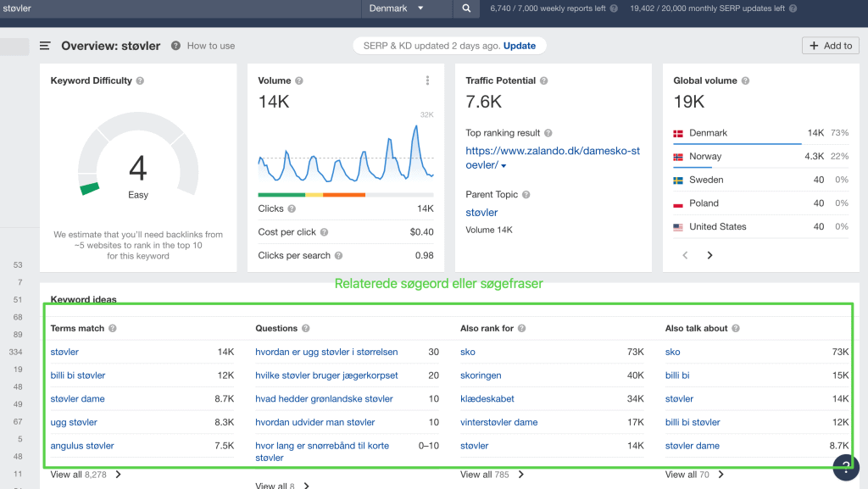Screen dimensions: 868x489
Task: Open the help chat bubble
Action: [x=845, y=467]
